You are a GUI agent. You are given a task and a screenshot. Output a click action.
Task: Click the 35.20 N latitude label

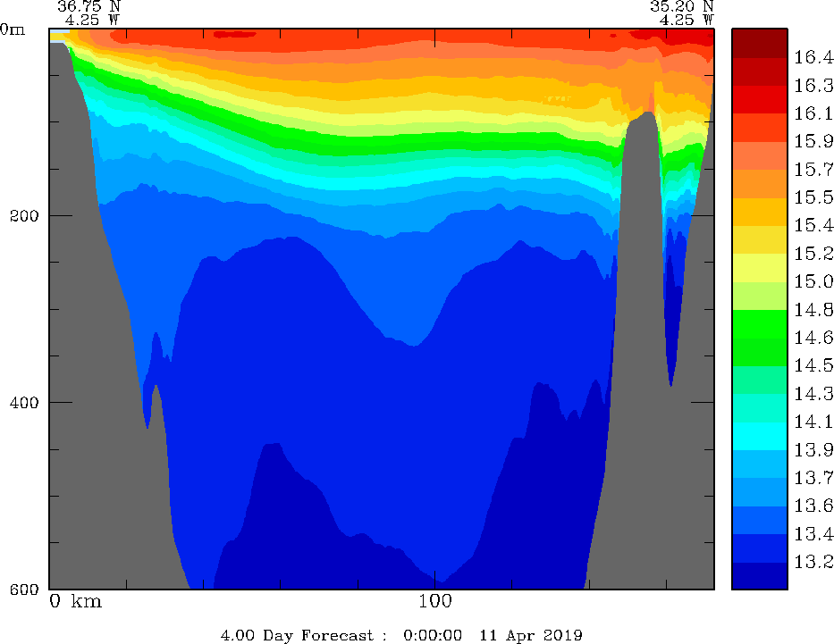click(x=682, y=6)
